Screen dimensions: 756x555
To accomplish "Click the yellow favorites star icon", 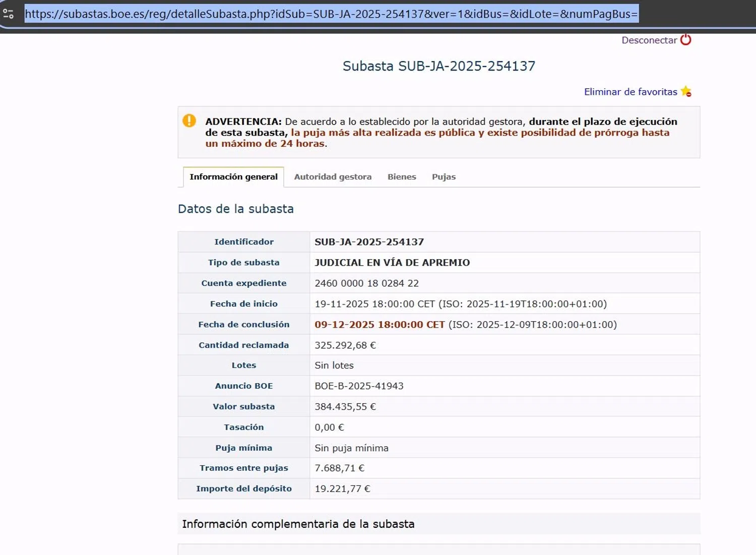I will pyautogui.click(x=686, y=91).
